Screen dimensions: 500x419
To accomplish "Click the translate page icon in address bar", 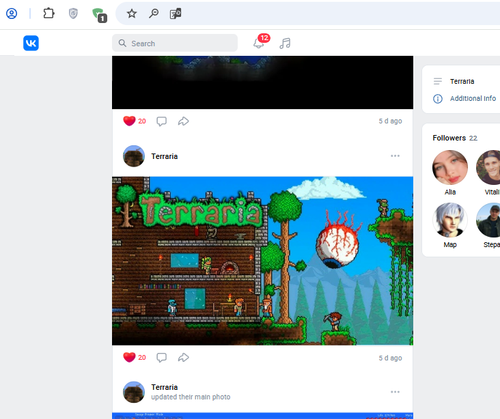I will point(175,14).
